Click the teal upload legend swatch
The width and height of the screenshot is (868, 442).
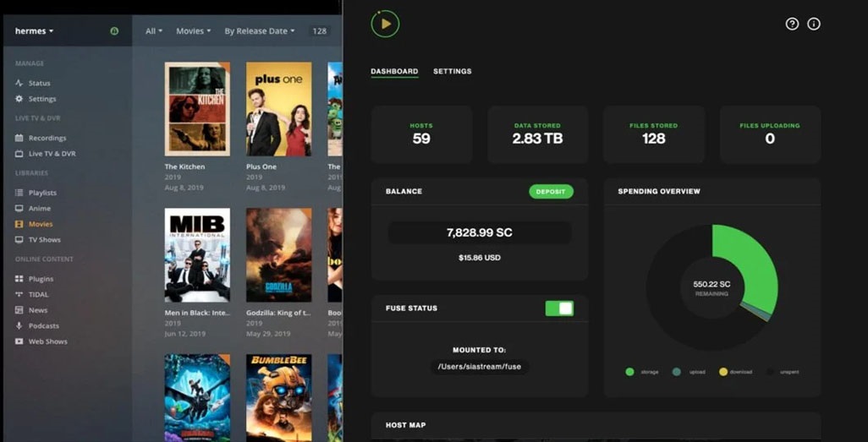tap(677, 372)
